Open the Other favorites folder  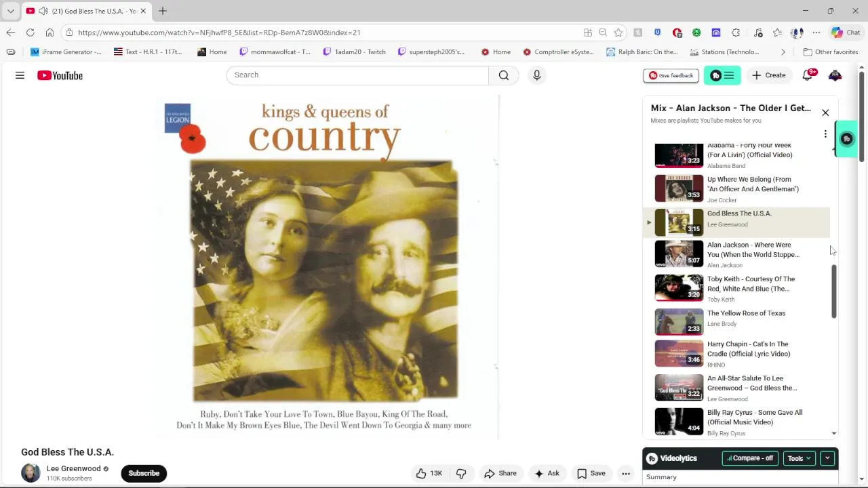(831, 52)
